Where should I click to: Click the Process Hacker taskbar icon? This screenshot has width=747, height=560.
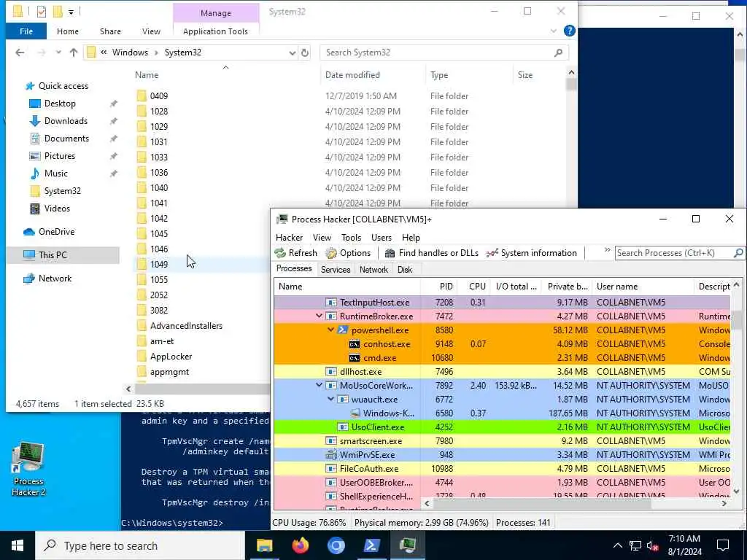pyautogui.click(x=407, y=545)
